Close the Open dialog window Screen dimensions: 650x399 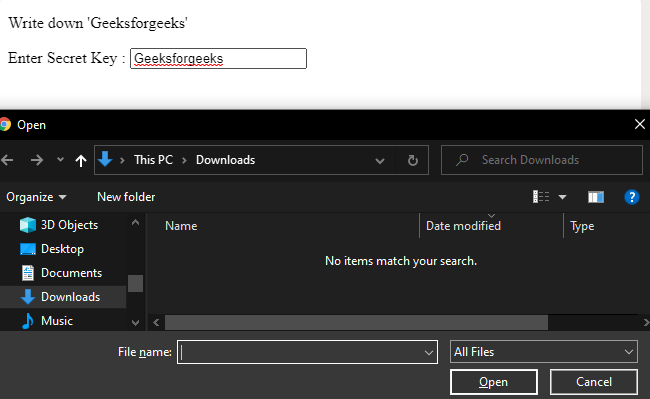pyautogui.click(x=640, y=124)
